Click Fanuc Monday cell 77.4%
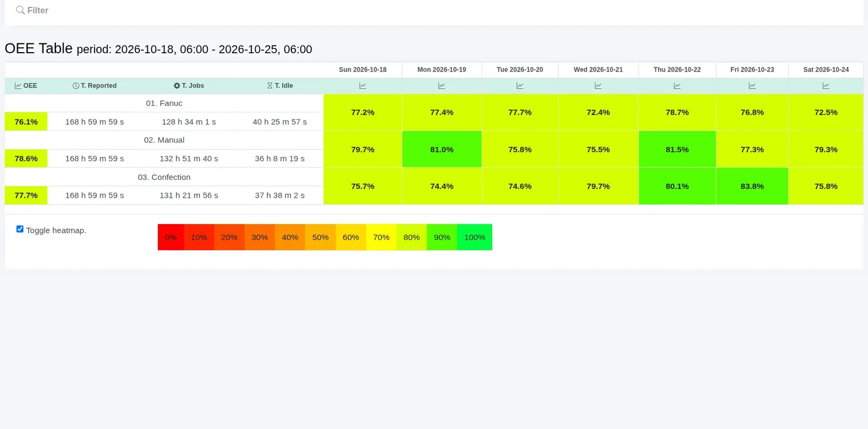This screenshot has width=868, height=429. [442, 112]
